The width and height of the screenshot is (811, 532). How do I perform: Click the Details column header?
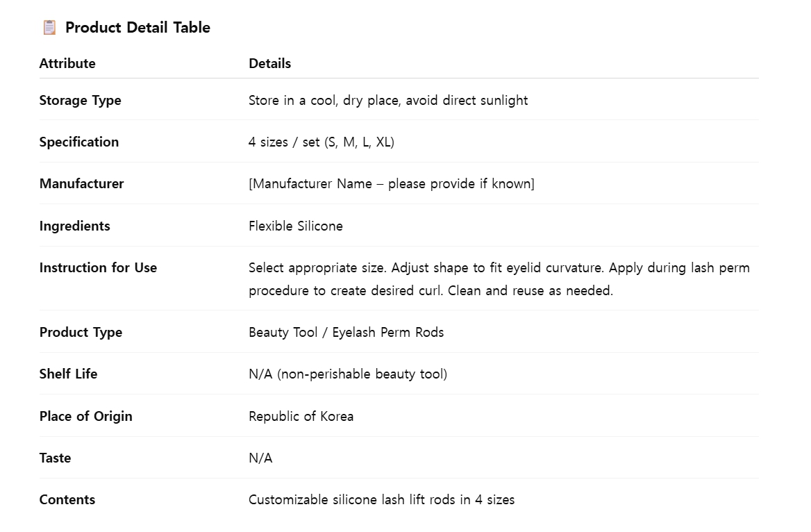tap(269, 64)
